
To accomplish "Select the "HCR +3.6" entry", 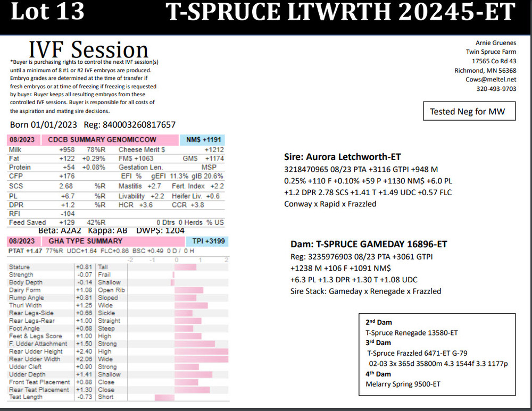I will (x=136, y=205).
